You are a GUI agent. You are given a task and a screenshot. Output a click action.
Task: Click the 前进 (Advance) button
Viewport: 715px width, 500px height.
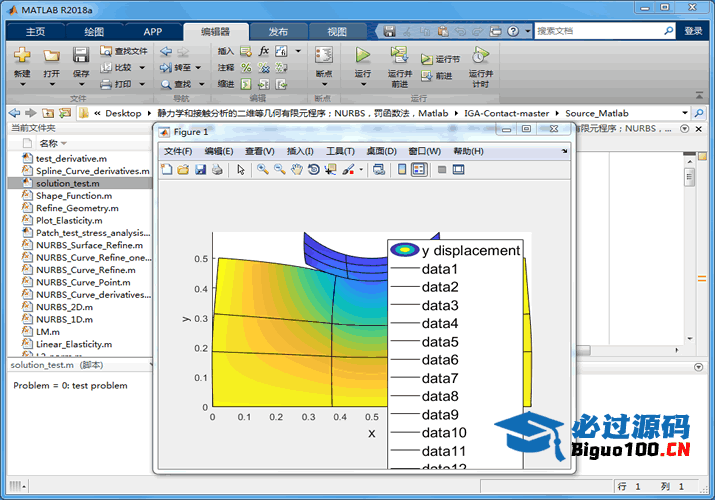click(x=436, y=76)
